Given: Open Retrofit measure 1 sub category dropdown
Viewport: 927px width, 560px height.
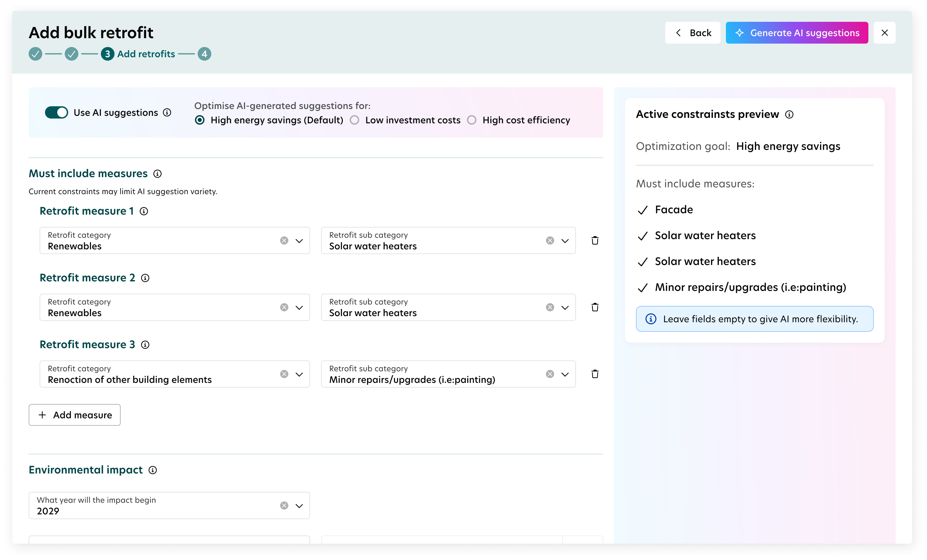Looking at the screenshot, I should pyautogui.click(x=565, y=240).
